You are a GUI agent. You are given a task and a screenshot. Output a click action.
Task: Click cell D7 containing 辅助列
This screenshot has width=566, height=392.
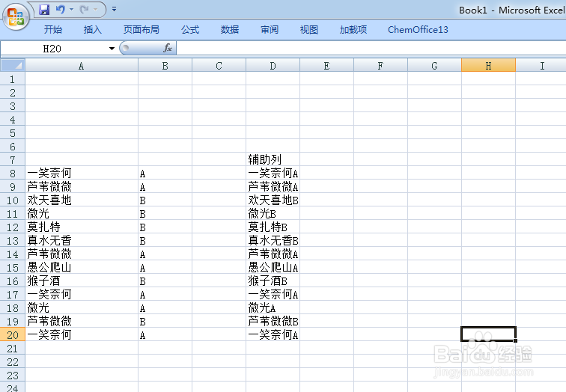click(273, 159)
